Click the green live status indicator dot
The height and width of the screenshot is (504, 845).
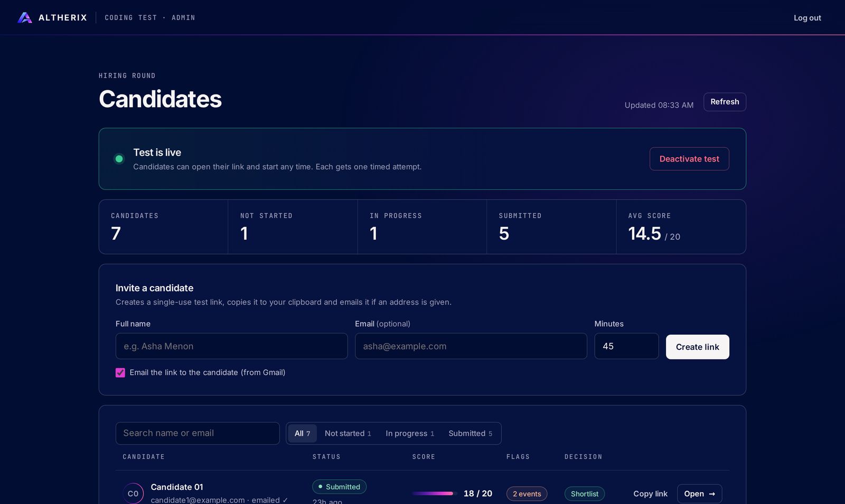[x=119, y=159]
